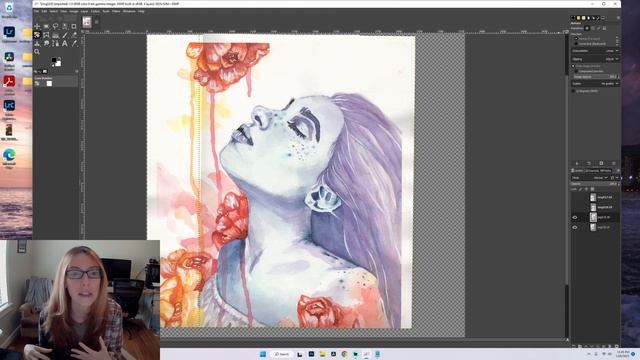Open the layer Mode dropdown

(x=591, y=178)
